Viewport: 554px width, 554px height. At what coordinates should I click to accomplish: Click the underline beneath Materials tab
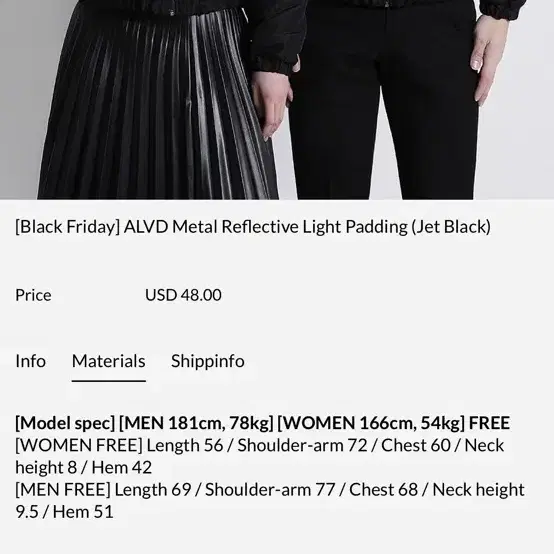tap(108, 381)
